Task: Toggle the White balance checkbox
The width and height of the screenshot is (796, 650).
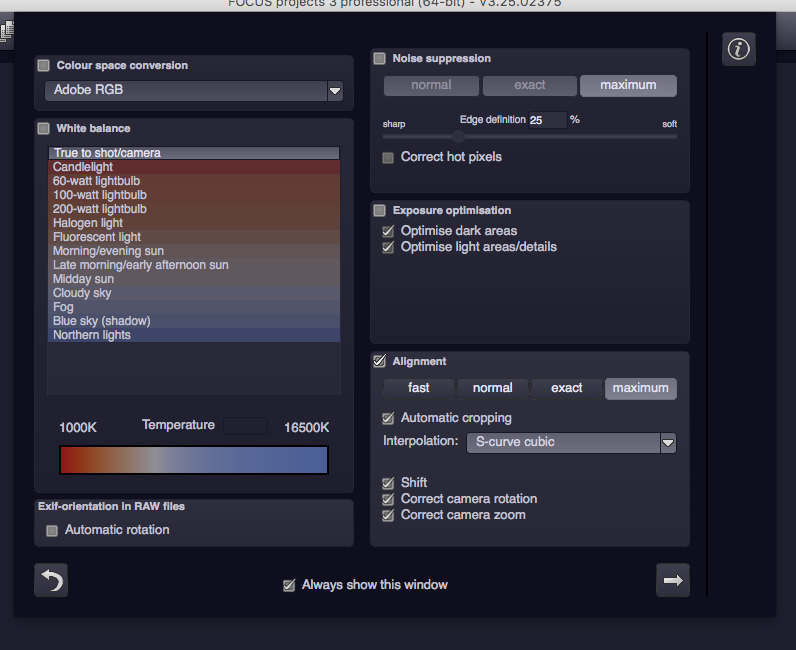Action: click(x=43, y=128)
